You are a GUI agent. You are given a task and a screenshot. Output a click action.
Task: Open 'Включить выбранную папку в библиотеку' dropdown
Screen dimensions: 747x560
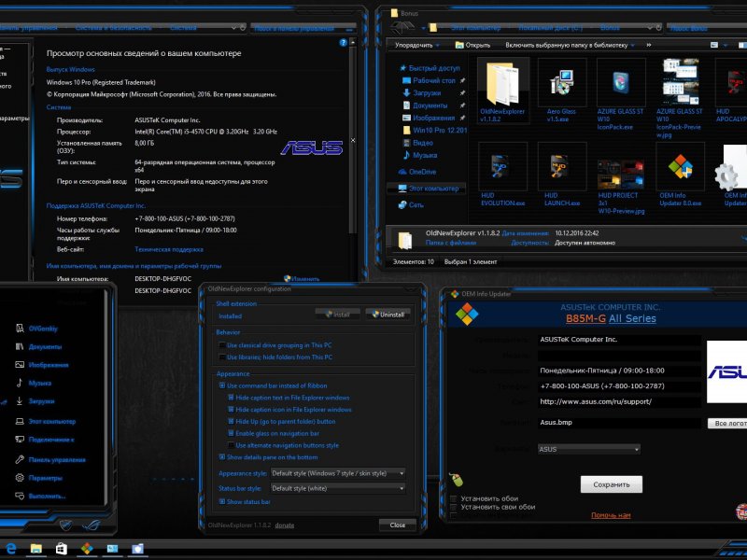(x=570, y=45)
